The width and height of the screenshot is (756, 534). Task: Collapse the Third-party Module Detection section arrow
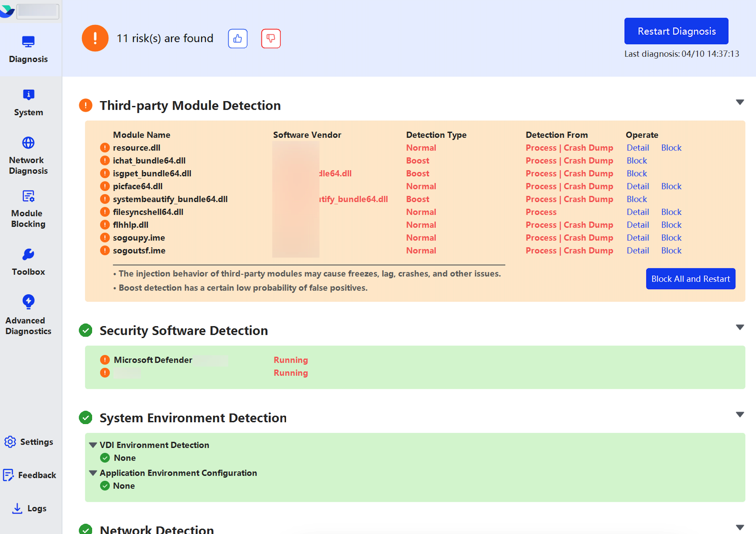click(x=740, y=102)
